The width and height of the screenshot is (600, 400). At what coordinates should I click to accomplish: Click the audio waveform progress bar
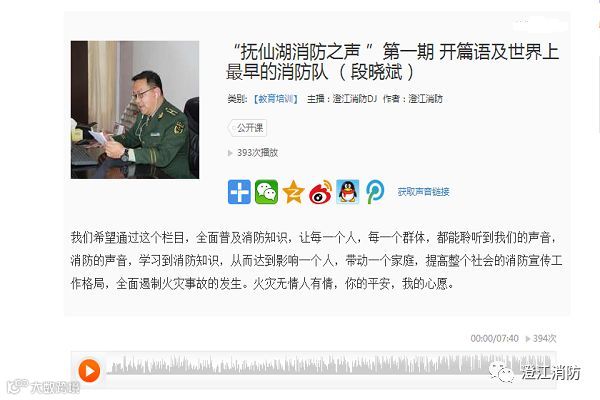pos(331,366)
